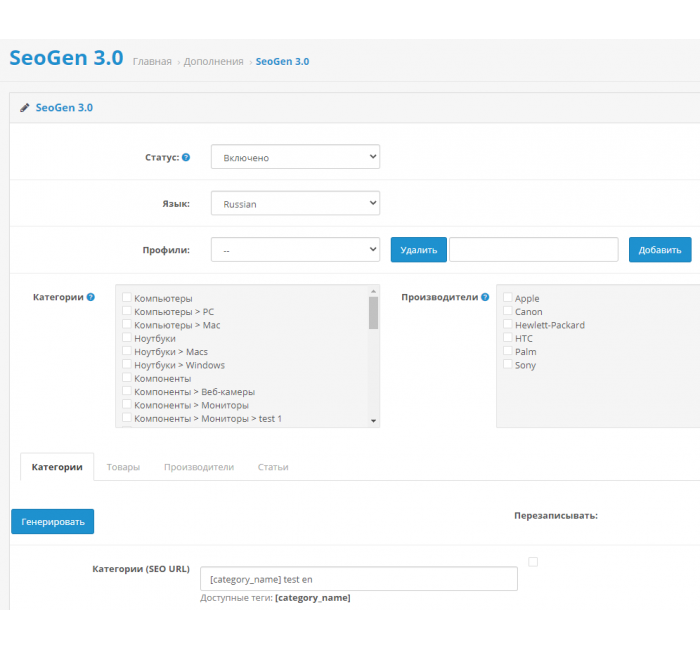Viewport: 700px width, 650px height.
Task: Click the Генерировать button
Action: (x=53, y=521)
